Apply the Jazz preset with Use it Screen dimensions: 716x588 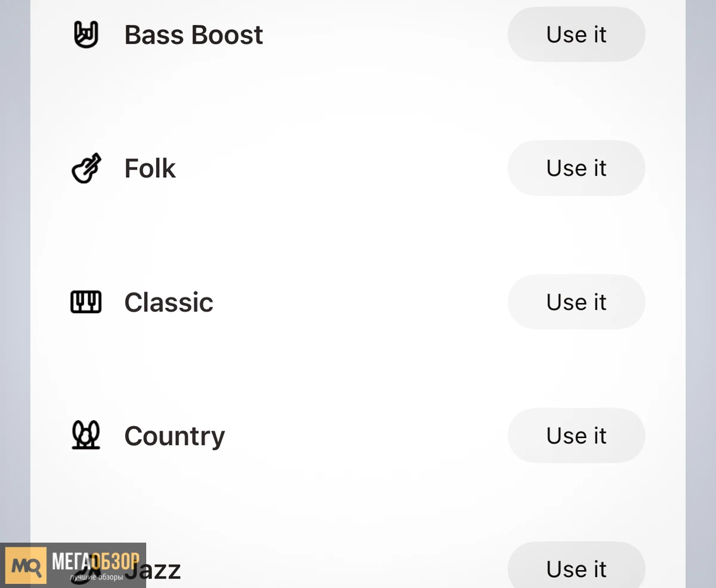576,566
